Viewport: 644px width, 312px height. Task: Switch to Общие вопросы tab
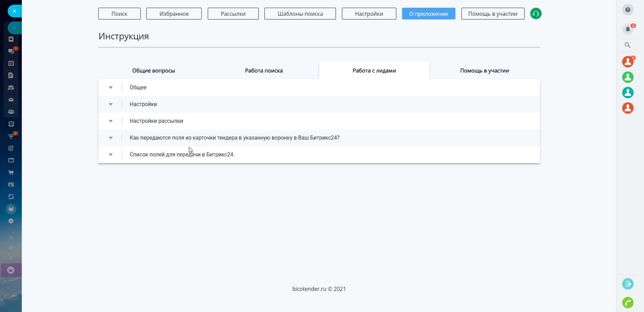pyautogui.click(x=153, y=70)
